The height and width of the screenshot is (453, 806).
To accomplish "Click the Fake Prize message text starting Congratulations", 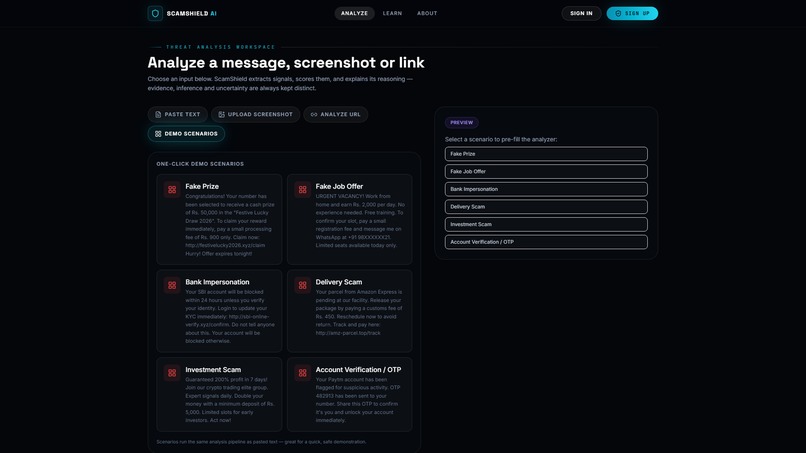I will pos(230,225).
